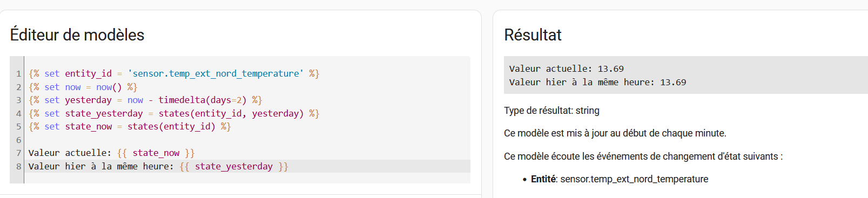The width and height of the screenshot is (868, 198).
Task: Click 'Valeur actuelle:' text in the editor
Action: [70, 153]
